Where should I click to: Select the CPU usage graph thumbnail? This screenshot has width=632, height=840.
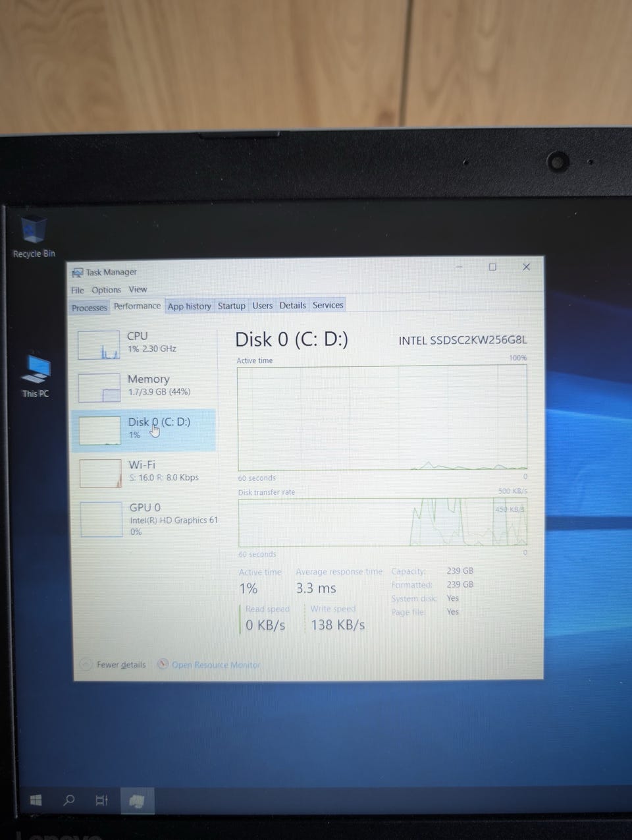[99, 345]
